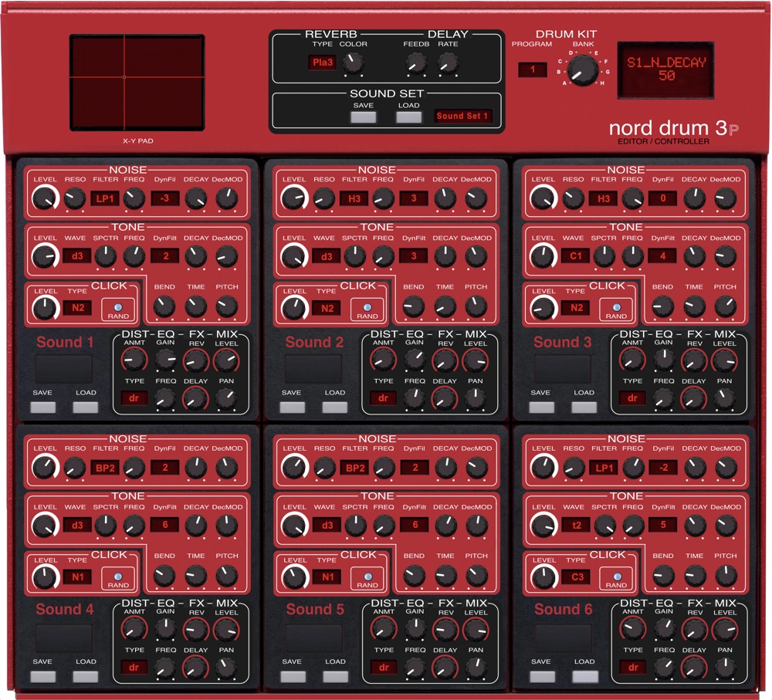772x700 pixels.
Task: Click Sound 4 tone FREQ knob
Action: [x=134, y=526]
